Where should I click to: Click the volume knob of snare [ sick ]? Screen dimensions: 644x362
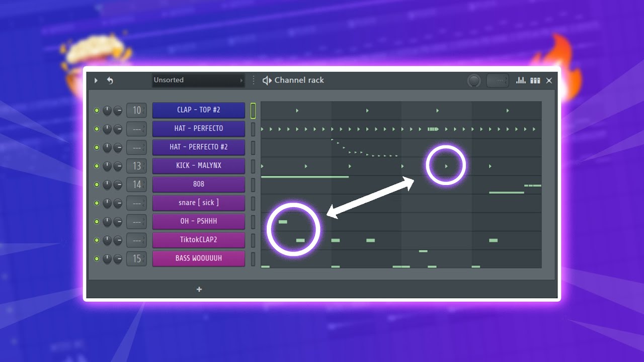118,203
